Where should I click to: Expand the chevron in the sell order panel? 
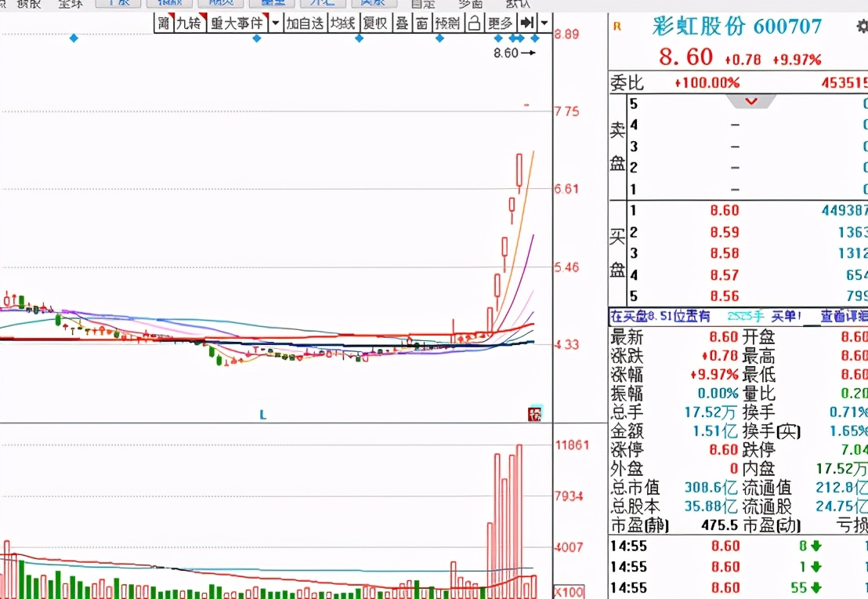click(750, 101)
